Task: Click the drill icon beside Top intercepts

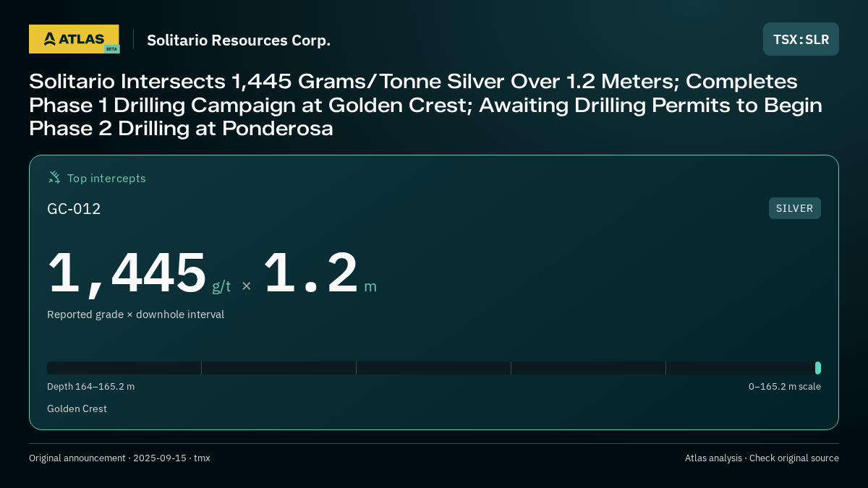Action: [54, 178]
